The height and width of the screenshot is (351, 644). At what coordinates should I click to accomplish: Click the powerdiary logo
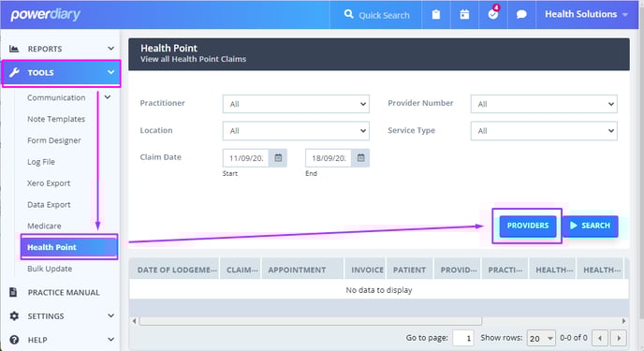point(45,15)
